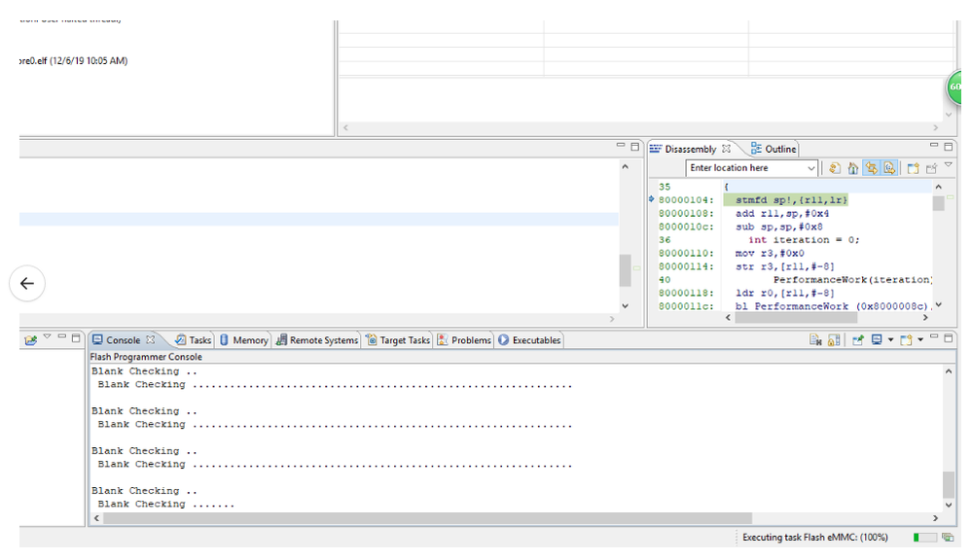Click the progress view icon beside progress bar
This screenshot has width=971, height=560.
click(x=948, y=537)
